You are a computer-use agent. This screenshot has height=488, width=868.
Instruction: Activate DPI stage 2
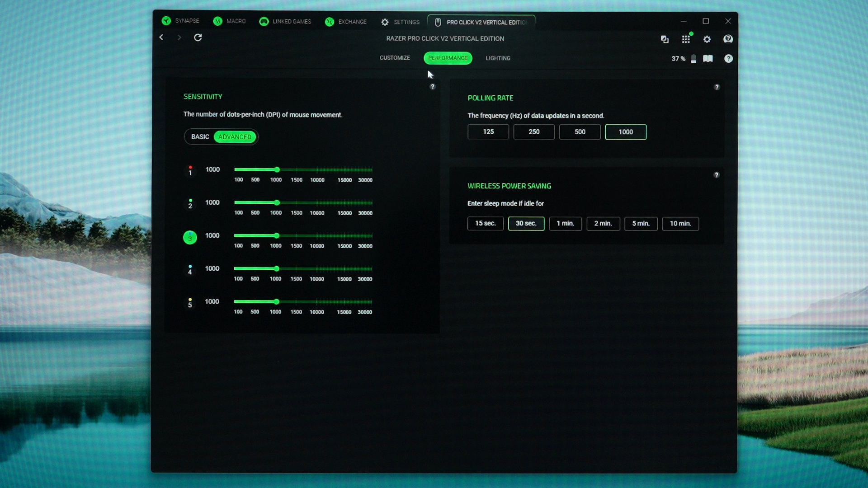190,204
